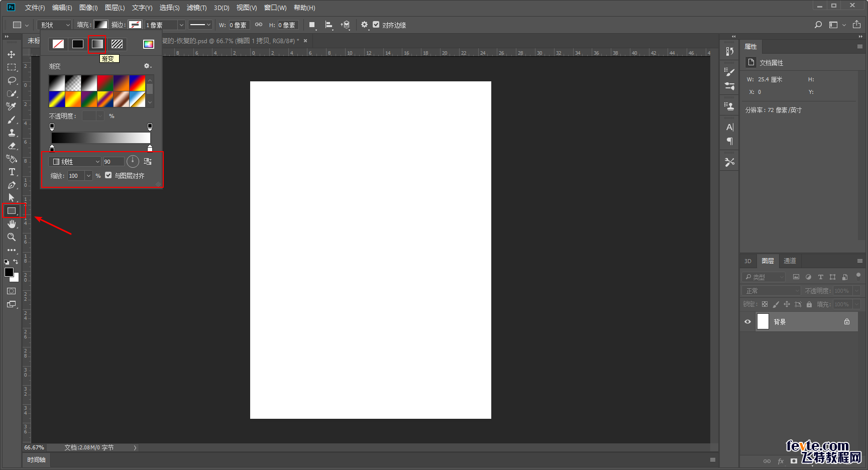Open the Brush Presets panel icon
This screenshot has height=470, width=868.
click(x=730, y=72)
